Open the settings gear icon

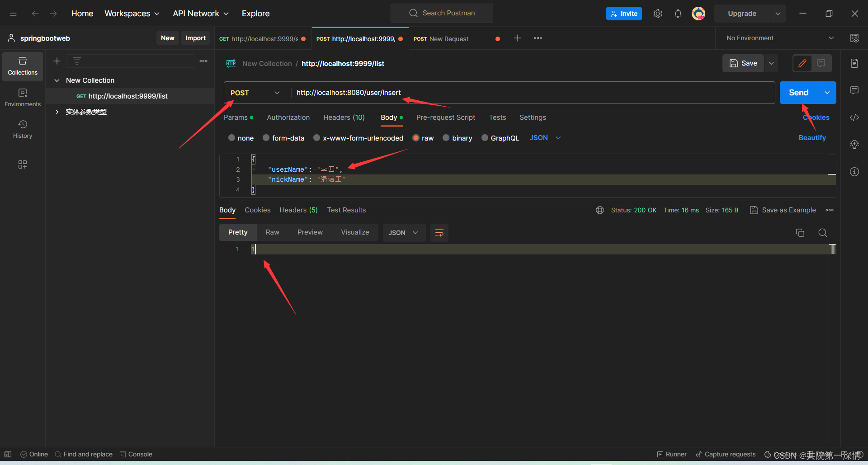pyautogui.click(x=658, y=14)
